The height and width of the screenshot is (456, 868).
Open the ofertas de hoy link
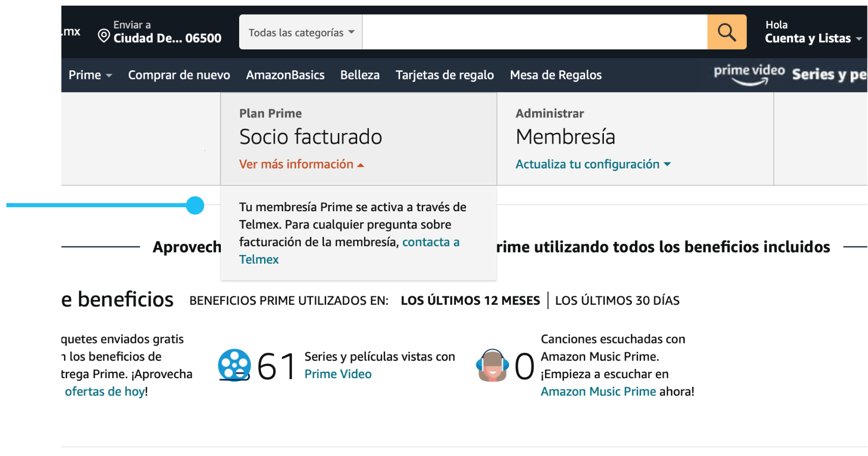click(105, 391)
